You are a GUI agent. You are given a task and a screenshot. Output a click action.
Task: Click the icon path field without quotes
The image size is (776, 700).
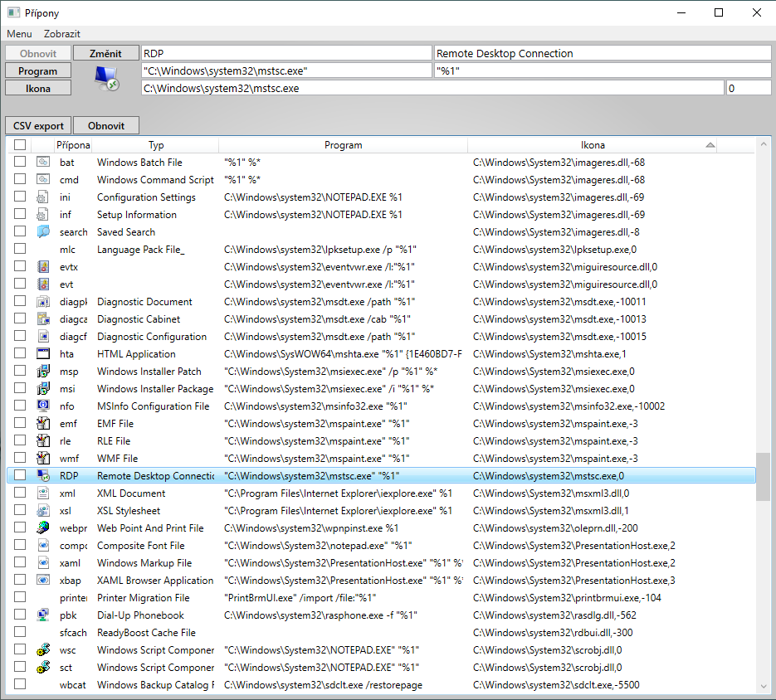click(x=432, y=88)
